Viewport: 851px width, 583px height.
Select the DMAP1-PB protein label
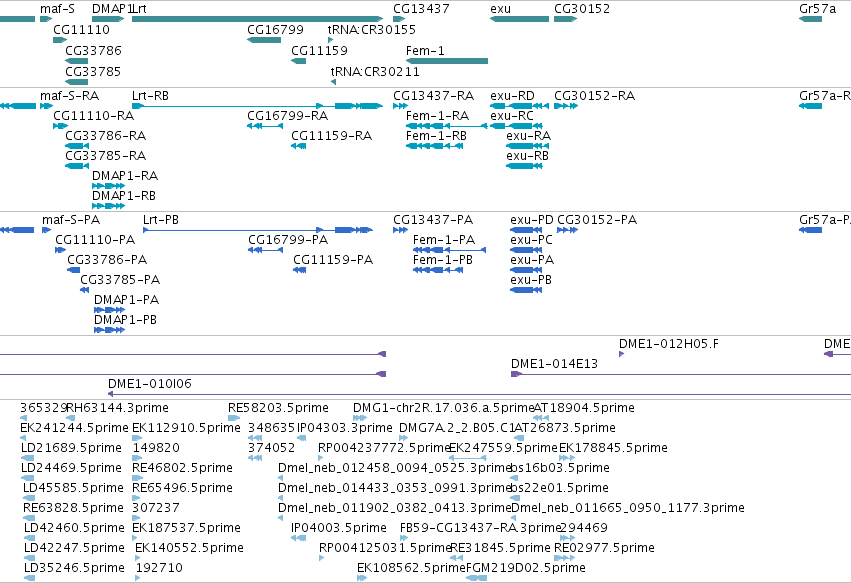pyautogui.click(x=125, y=320)
